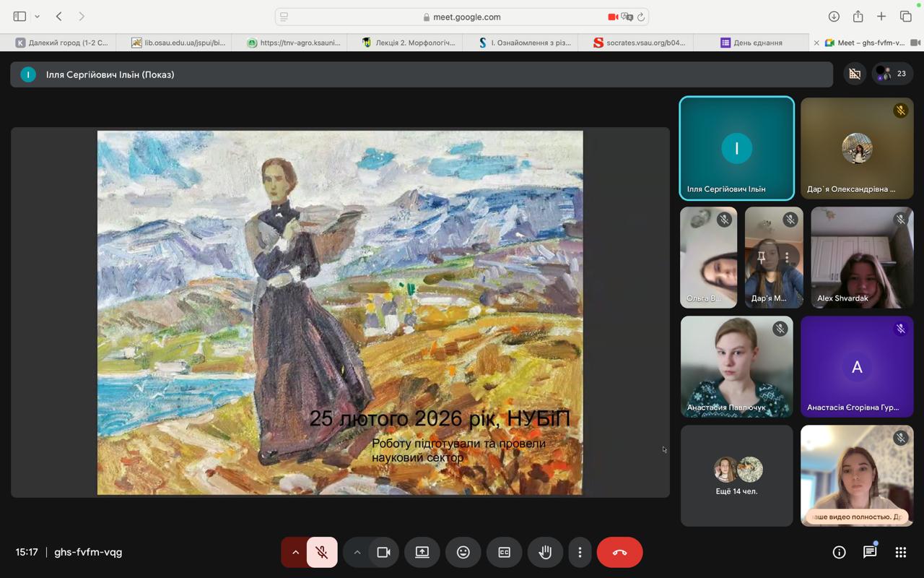Select Alex Shvardak video tile
Screen dimensions: 924x578
(x=862, y=258)
